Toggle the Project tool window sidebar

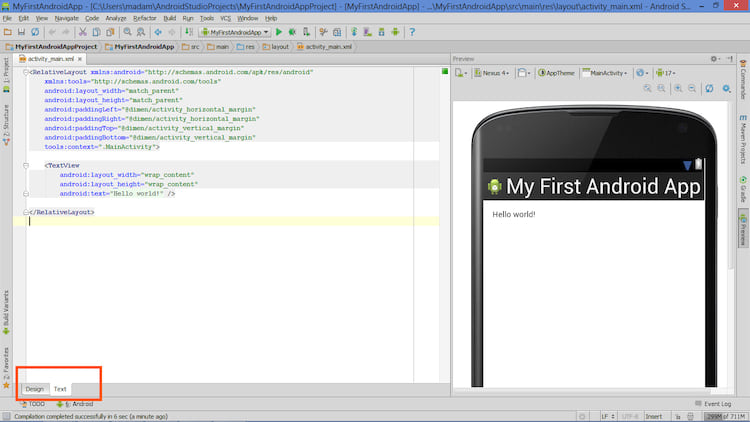coord(6,72)
